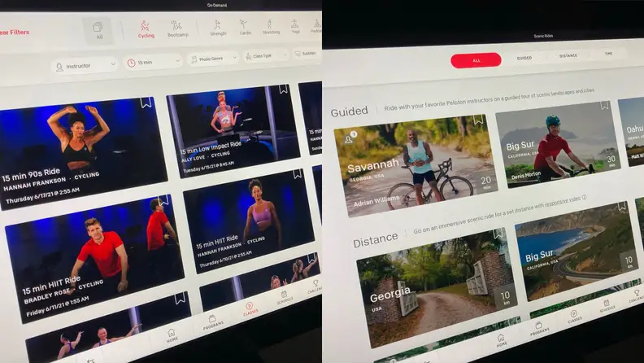Bookmark the Savannah guided ride
The height and width of the screenshot is (363, 644).
click(477, 119)
